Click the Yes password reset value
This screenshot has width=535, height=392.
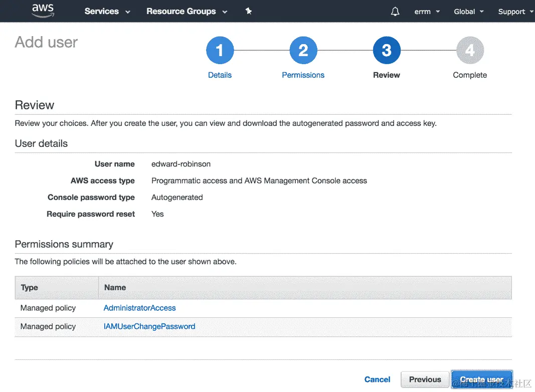(157, 214)
